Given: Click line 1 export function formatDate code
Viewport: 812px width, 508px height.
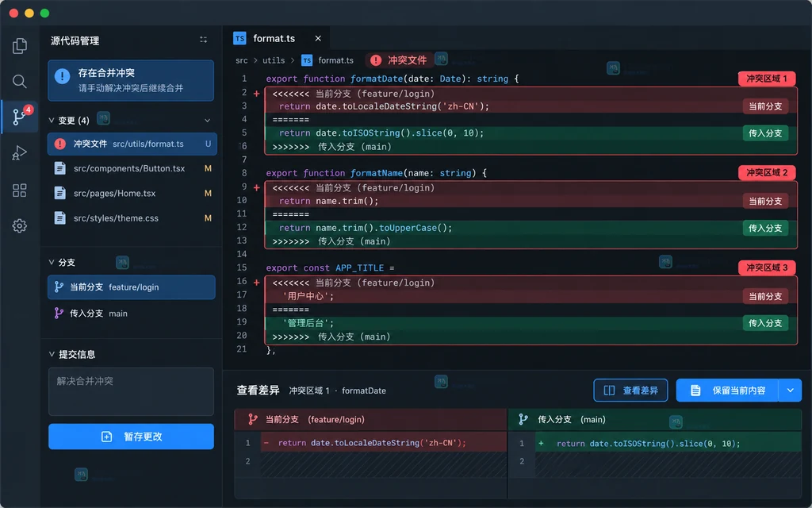Looking at the screenshot, I should click(x=392, y=79).
